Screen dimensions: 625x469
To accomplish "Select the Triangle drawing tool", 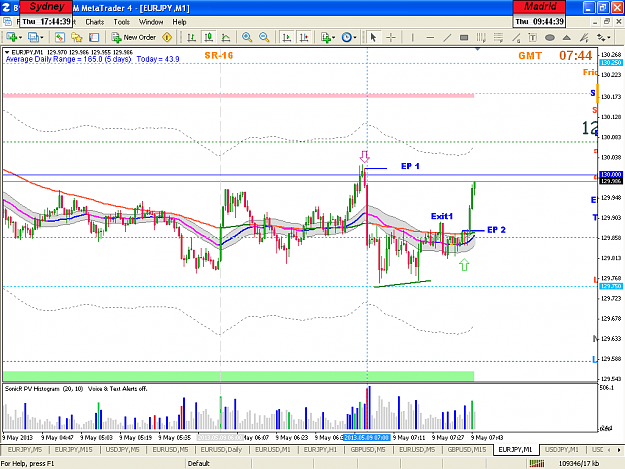I will 566,37.
